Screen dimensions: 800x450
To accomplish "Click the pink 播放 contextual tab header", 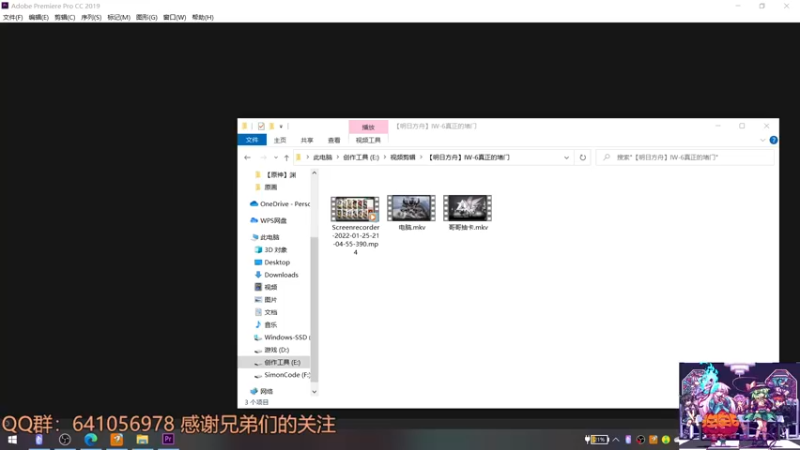I will click(x=368, y=127).
